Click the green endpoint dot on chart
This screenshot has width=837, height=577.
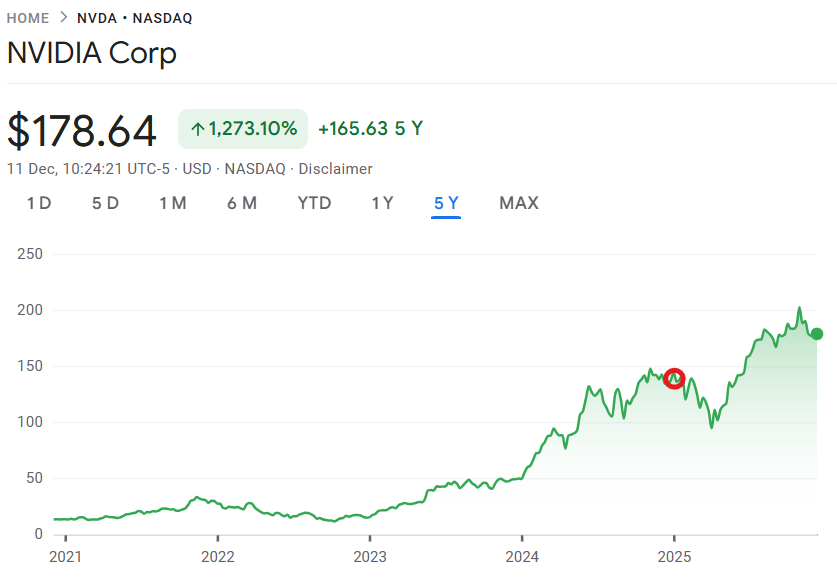pos(817,334)
